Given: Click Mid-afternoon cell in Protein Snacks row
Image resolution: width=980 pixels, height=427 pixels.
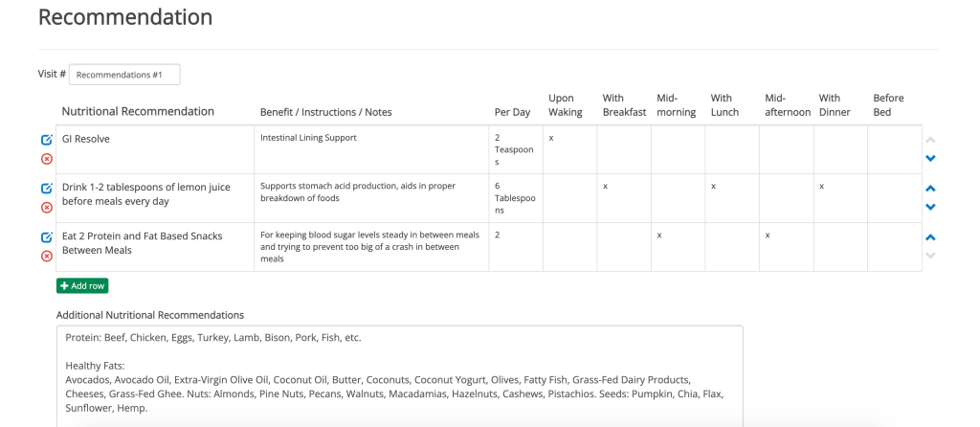Looking at the screenshot, I should tap(786, 247).
